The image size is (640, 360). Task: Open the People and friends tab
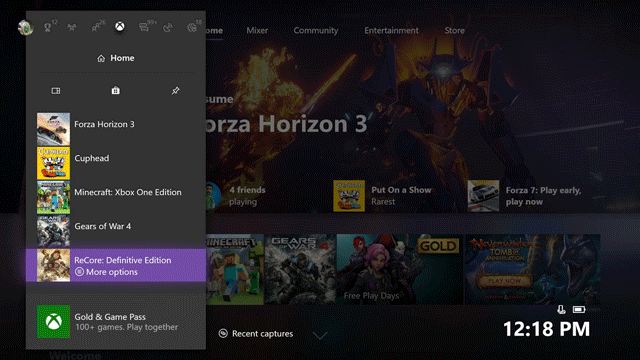click(97, 27)
